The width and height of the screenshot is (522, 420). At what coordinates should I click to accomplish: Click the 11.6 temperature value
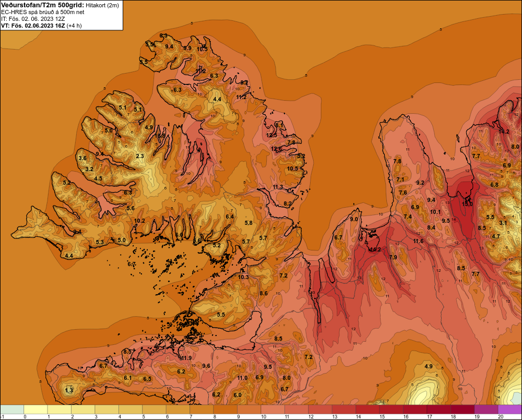tap(418, 241)
